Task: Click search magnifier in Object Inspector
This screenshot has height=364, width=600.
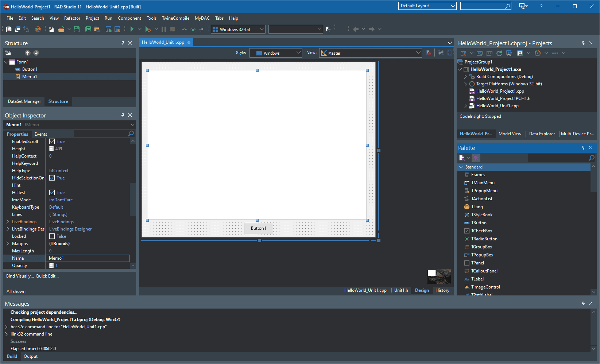Action: point(131,134)
